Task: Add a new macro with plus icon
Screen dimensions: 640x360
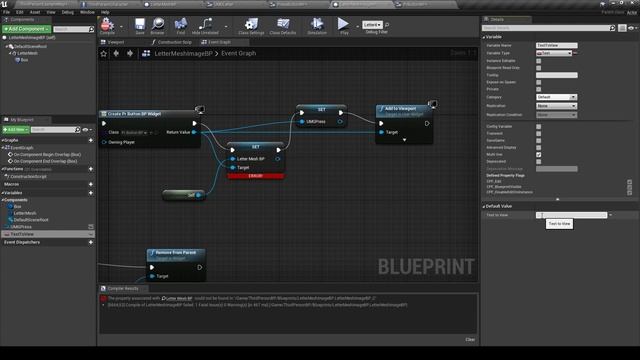Action: click(x=91, y=184)
